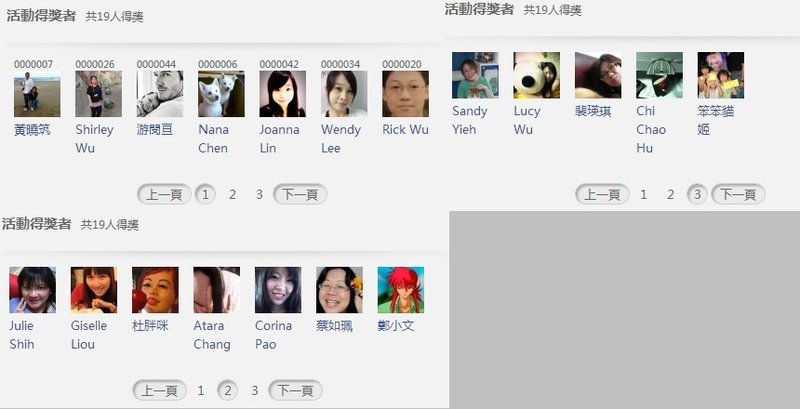
Task: Select page 3 in the bottom-left pagination
Action: [255, 391]
